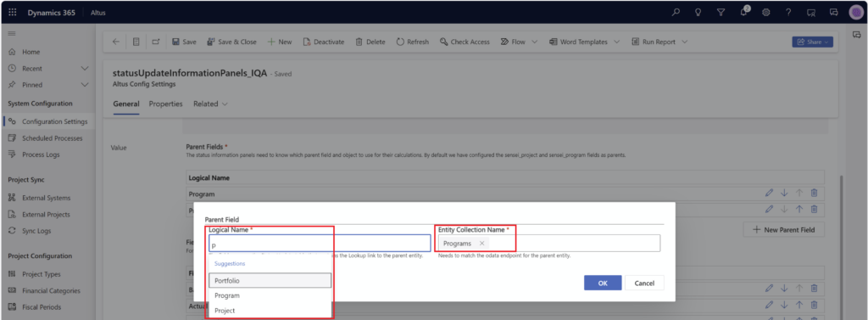Click the user profile avatar
The height and width of the screenshot is (320, 868).
(x=856, y=12)
